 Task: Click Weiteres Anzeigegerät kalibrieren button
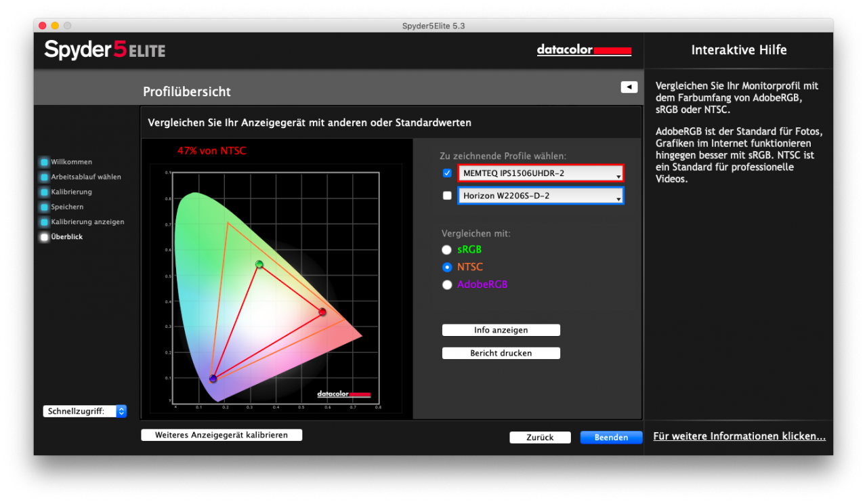(221, 435)
